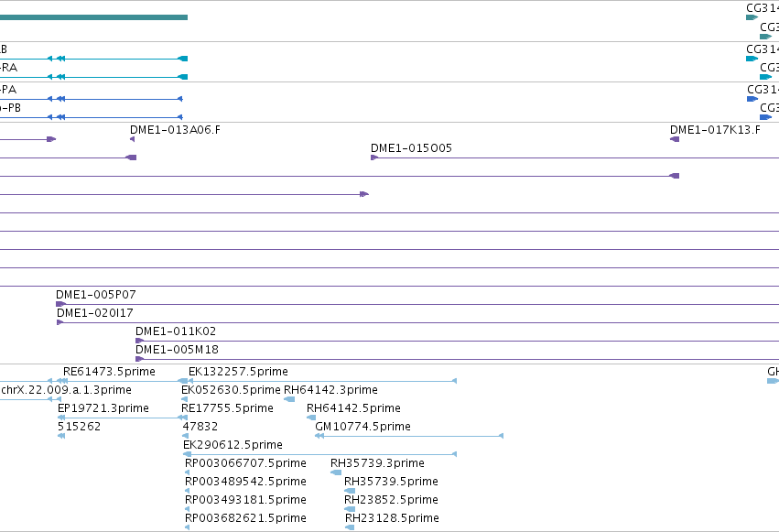Select the RE61473.5prime EST label
Screen dimensions: 779x532
point(109,372)
